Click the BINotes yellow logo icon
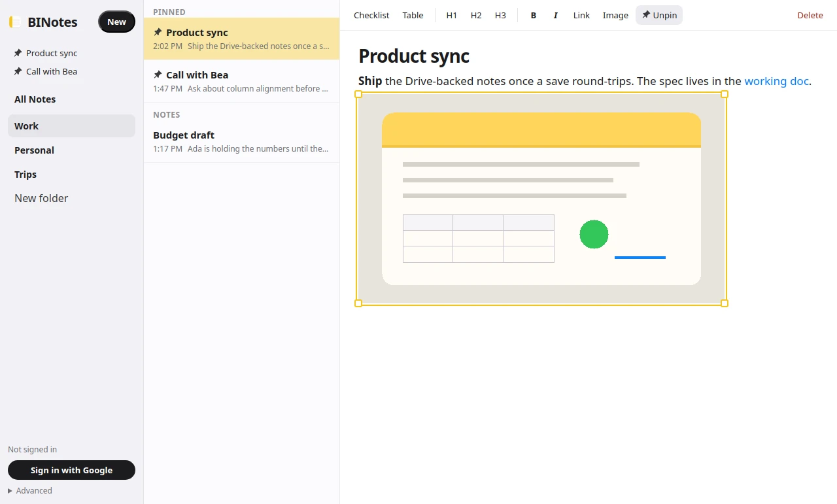The height and width of the screenshot is (504, 837). pos(15,22)
